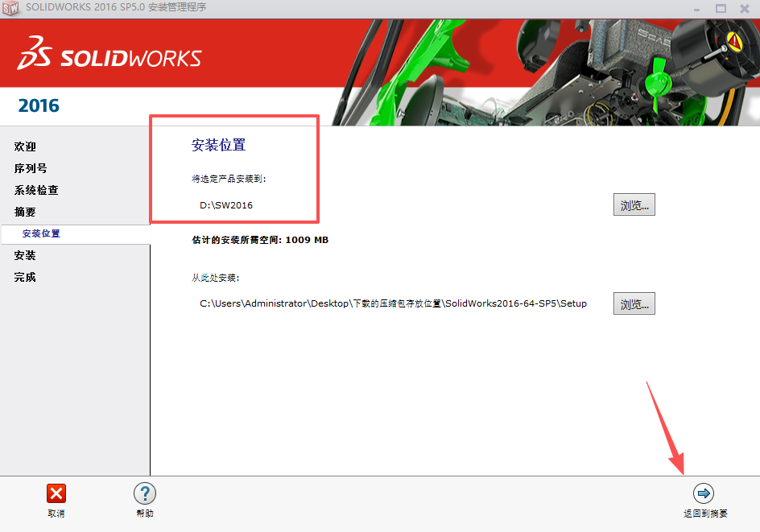This screenshot has width=760, height=532.
Task: Select the 序列号 step in sidebar
Action: pyautogui.click(x=30, y=168)
